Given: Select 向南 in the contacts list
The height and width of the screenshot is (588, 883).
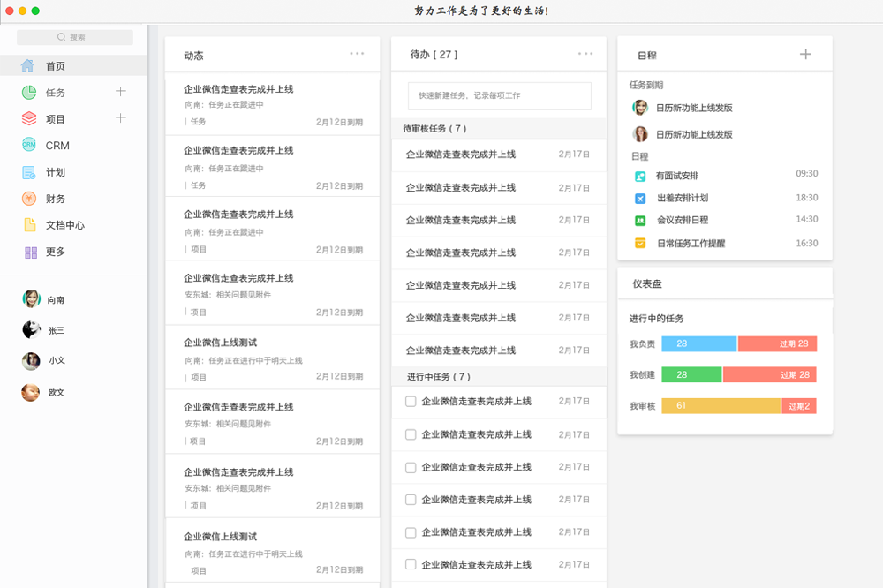Looking at the screenshot, I should pyautogui.click(x=44, y=299).
